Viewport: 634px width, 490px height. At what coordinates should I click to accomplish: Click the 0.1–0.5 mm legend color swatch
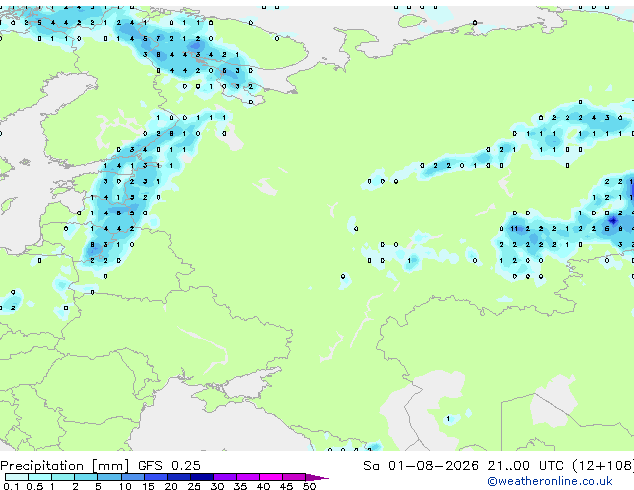17,477
